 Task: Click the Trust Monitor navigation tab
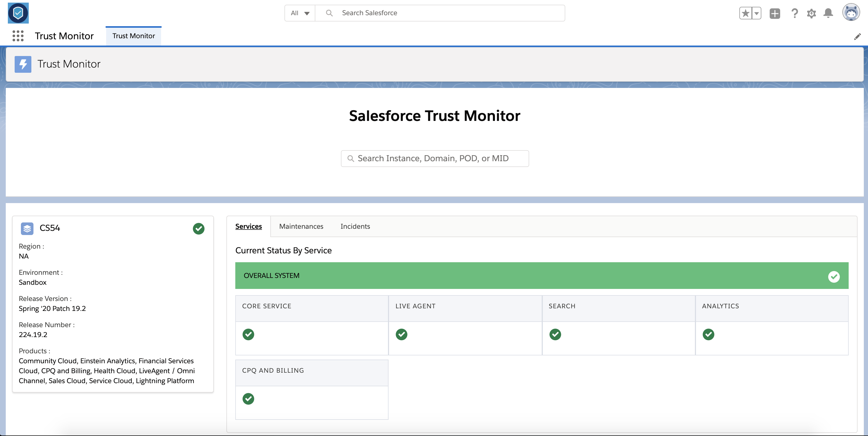tap(133, 36)
